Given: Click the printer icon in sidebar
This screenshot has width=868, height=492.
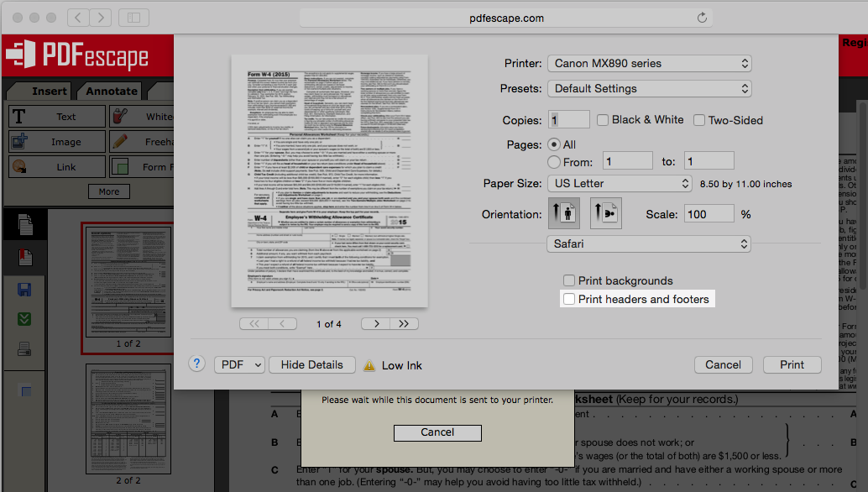Looking at the screenshot, I should point(24,348).
